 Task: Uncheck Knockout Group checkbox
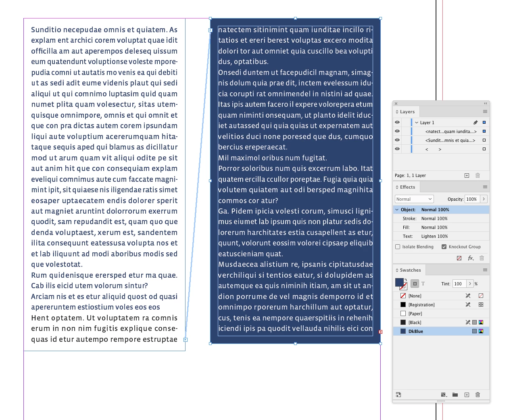(444, 247)
